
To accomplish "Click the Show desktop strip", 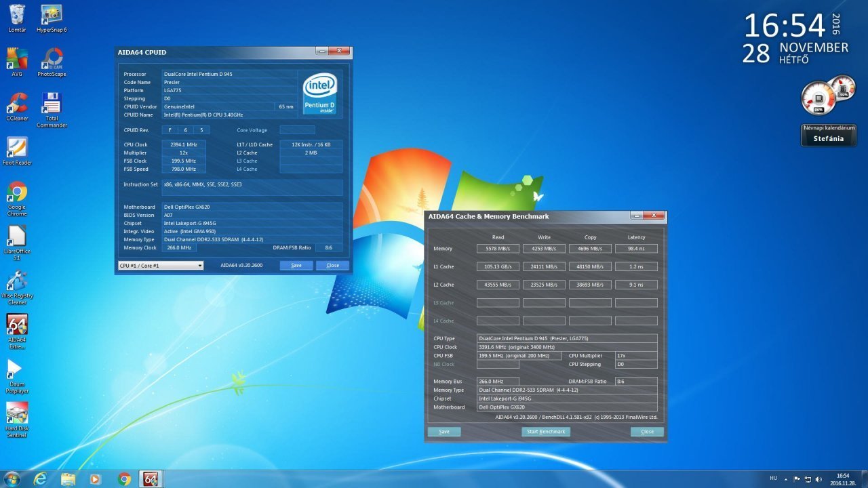I will click(864, 479).
